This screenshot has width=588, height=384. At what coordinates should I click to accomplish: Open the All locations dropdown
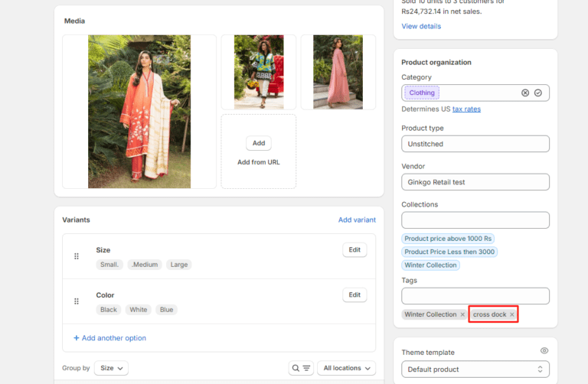(347, 368)
